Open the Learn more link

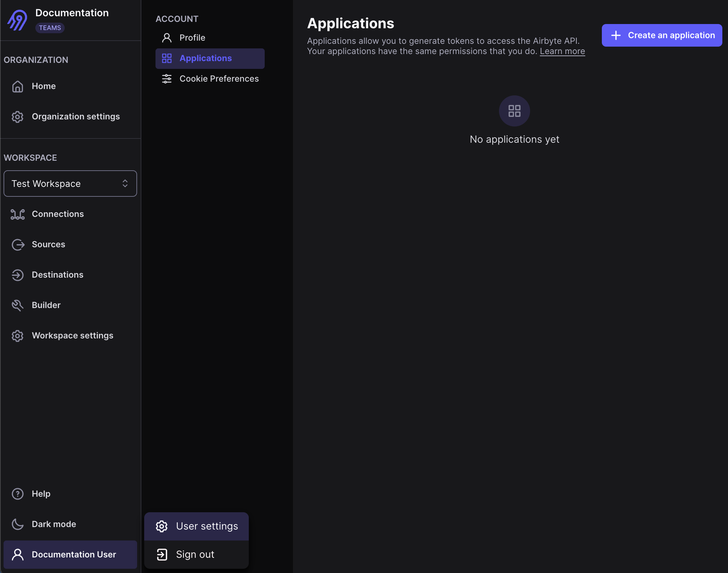[562, 51]
